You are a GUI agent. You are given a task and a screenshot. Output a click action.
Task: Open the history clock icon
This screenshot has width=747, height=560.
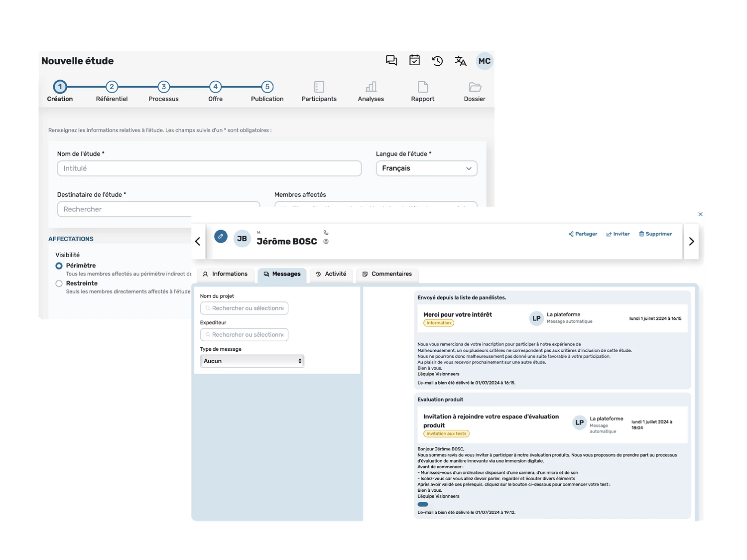(x=437, y=61)
